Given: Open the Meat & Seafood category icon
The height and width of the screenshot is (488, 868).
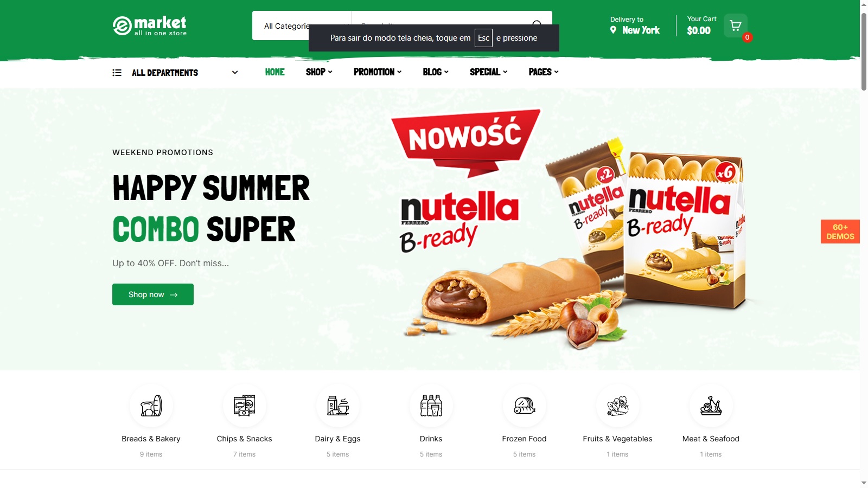Looking at the screenshot, I should click(x=711, y=406).
